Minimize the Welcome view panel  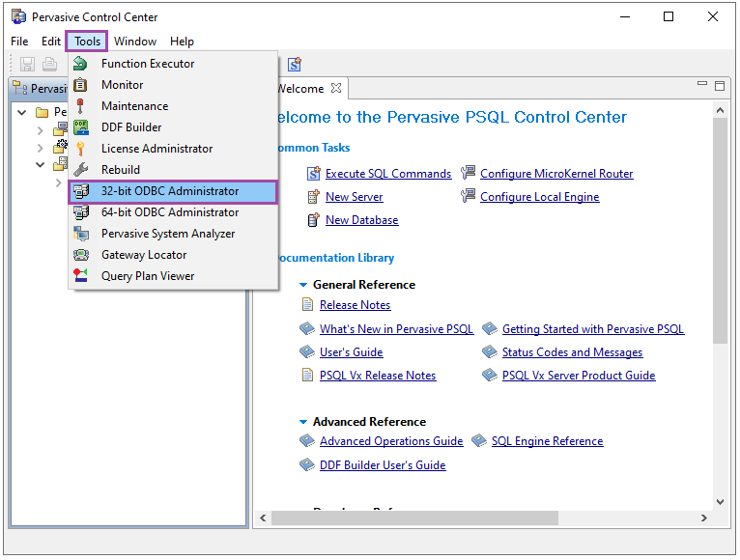pos(702,83)
